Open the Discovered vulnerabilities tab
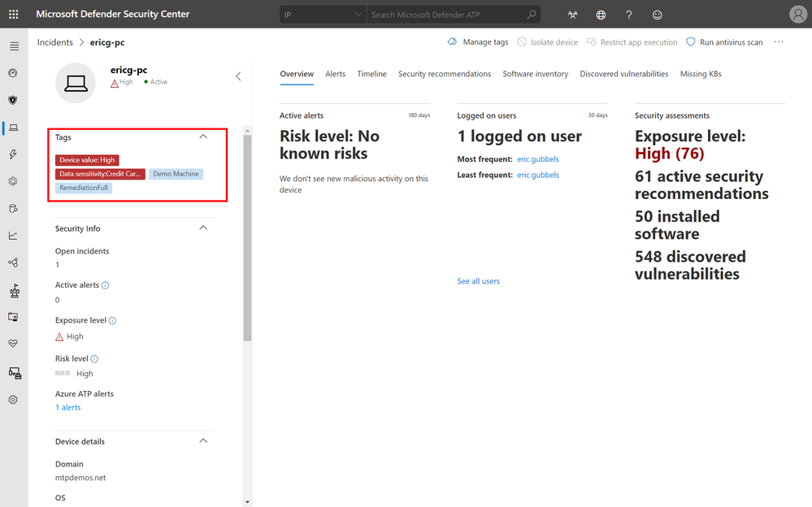This screenshot has height=507, width=812. tap(624, 74)
